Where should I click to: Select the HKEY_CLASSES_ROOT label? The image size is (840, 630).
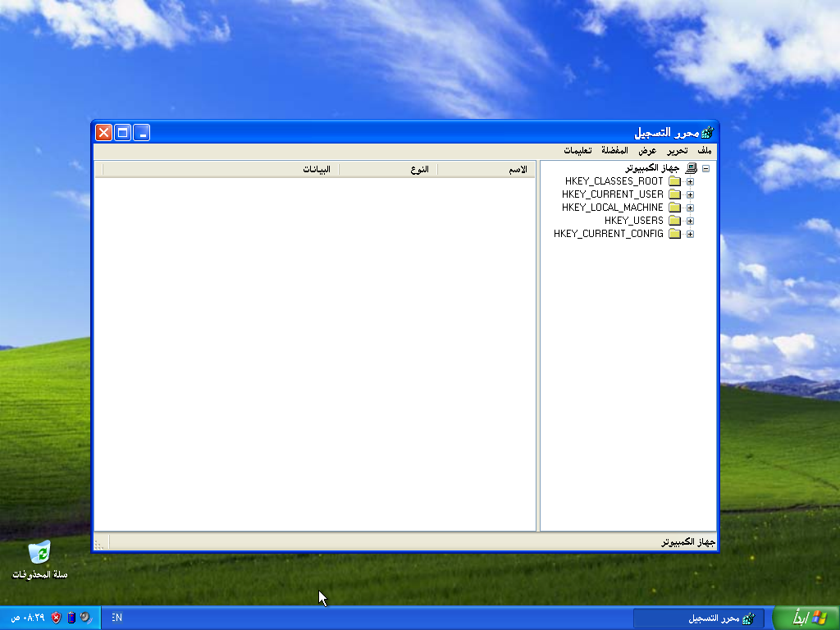pyautogui.click(x=614, y=181)
